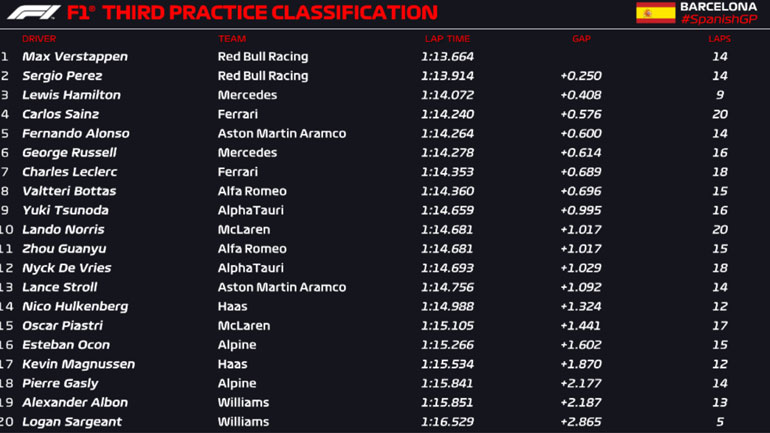Select Oscar Piastri's McLaren team entry
This screenshot has height=433, width=770.
pos(244,326)
